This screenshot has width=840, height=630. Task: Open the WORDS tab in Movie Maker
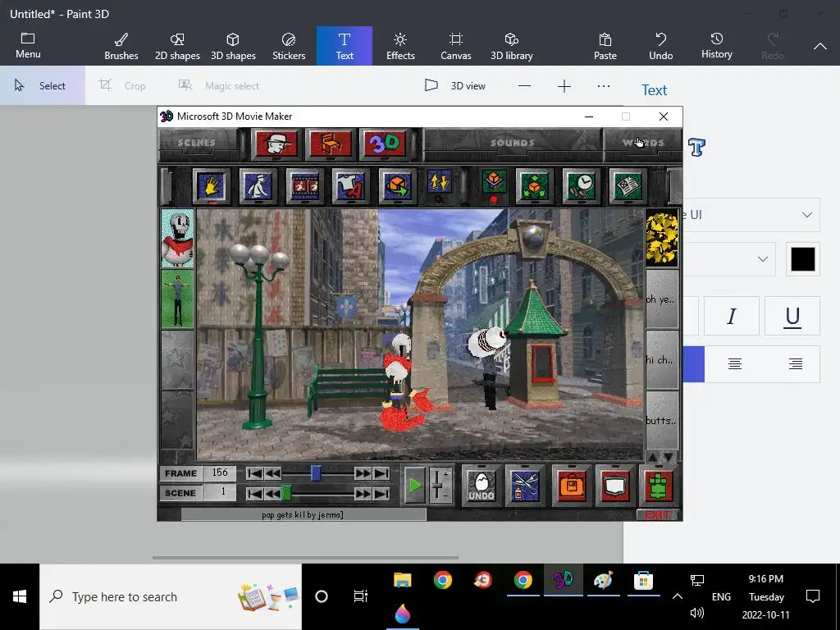point(643,143)
